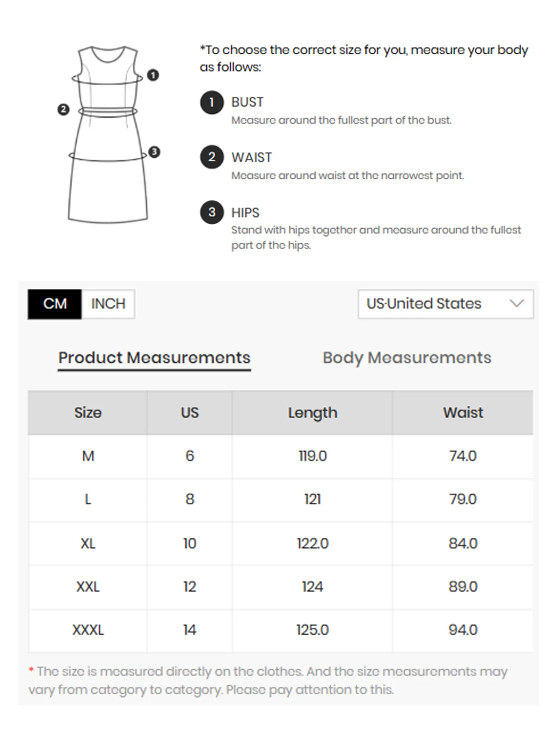
Task: Select the Product Measurements tab
Action: pos(154,358)
